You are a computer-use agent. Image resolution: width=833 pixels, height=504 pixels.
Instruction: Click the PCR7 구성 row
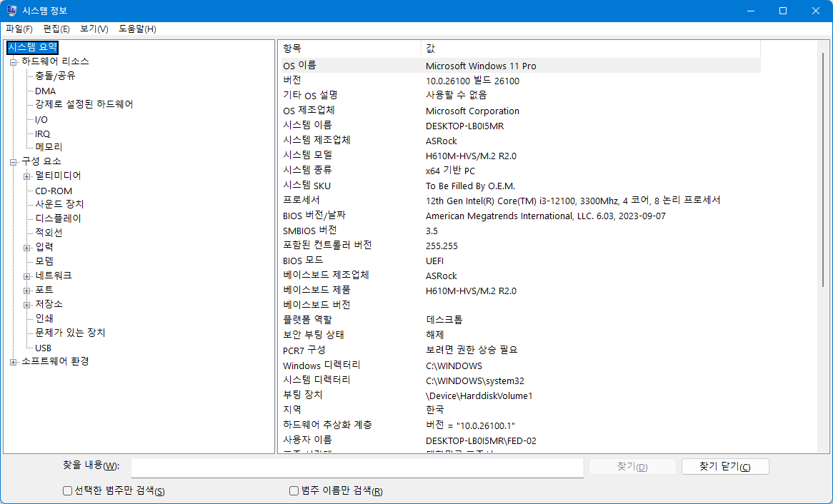pos(521,350)
